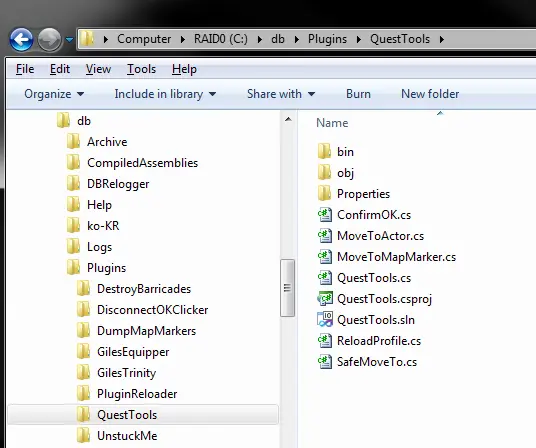Open the recent pages dropdown arrow
This screenshot has height=448, width=536.
(x=69, y=40)
